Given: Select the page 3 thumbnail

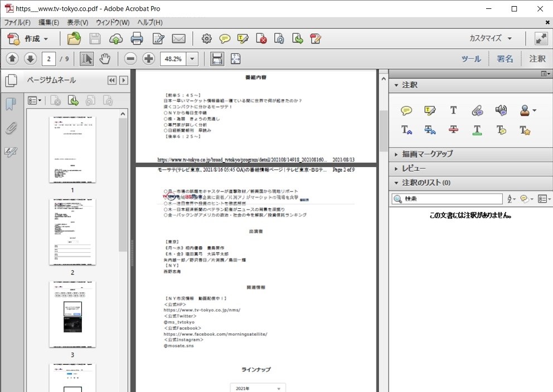Looking at the screenshot, I should click(x=72, y=315).
